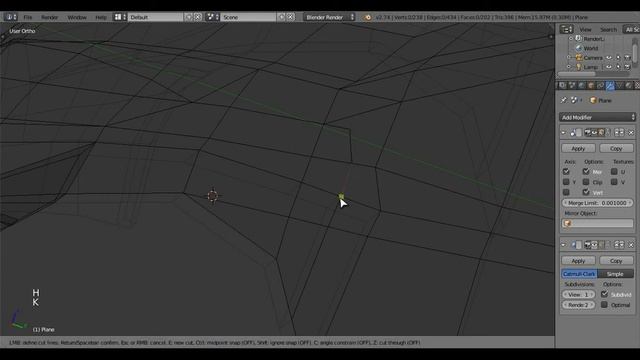Open the Window menu

pyautogui.click(x=77, y=17)
